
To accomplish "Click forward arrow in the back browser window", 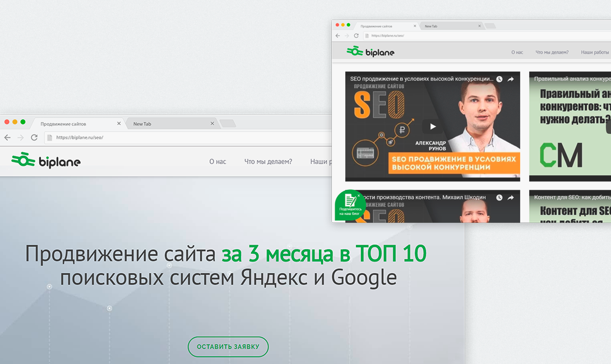I will [21, 137].
